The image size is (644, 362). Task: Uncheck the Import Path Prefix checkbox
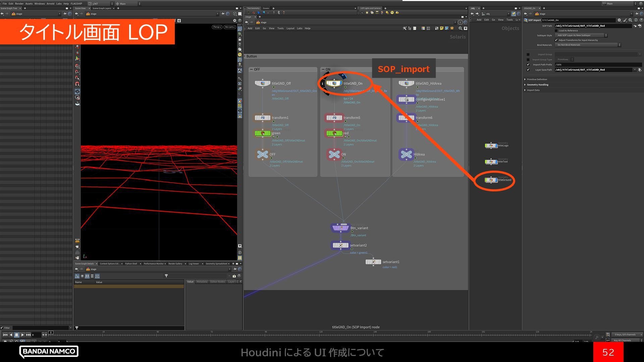(528, 65)
